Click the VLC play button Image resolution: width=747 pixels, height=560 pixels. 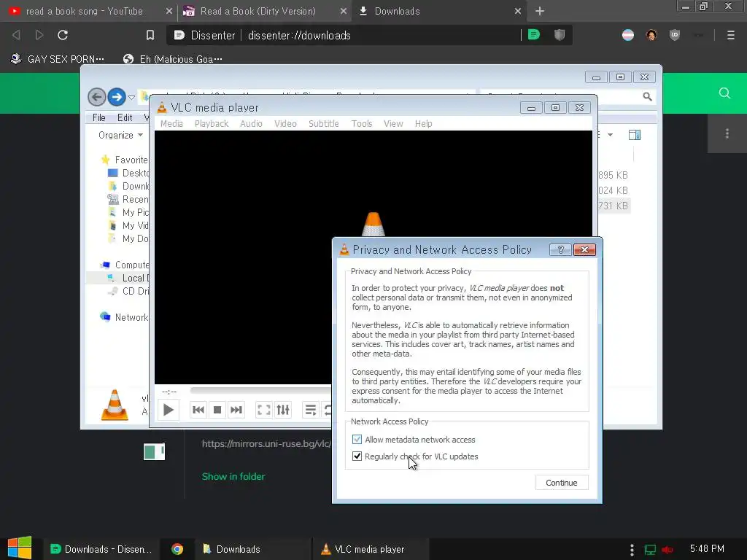pyautogui.click(x=168, y=410)
